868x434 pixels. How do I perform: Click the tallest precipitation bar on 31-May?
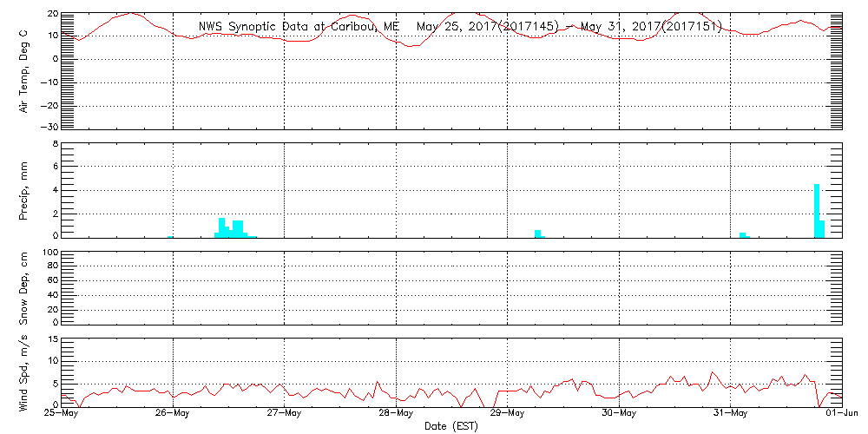(817, 210)
